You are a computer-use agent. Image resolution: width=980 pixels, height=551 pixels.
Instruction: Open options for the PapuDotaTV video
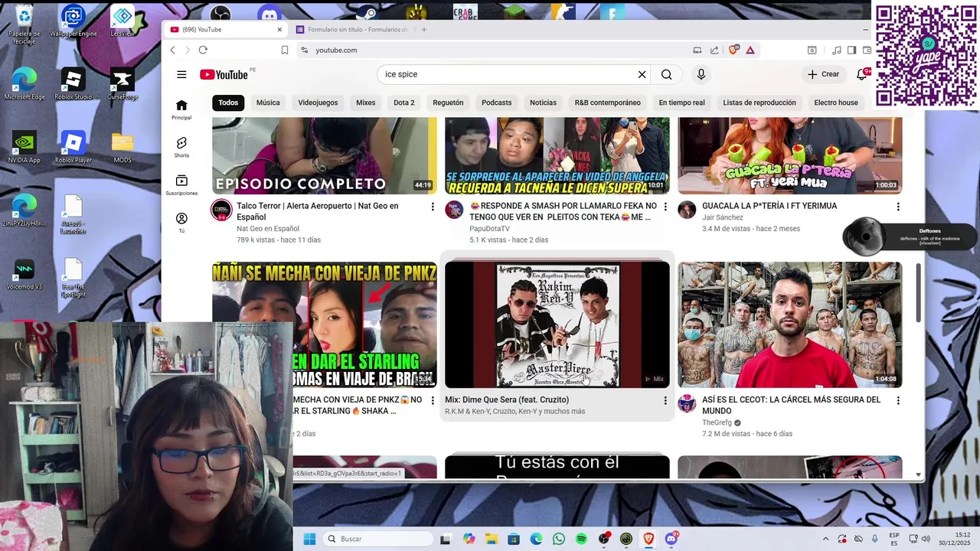[665, 207]
